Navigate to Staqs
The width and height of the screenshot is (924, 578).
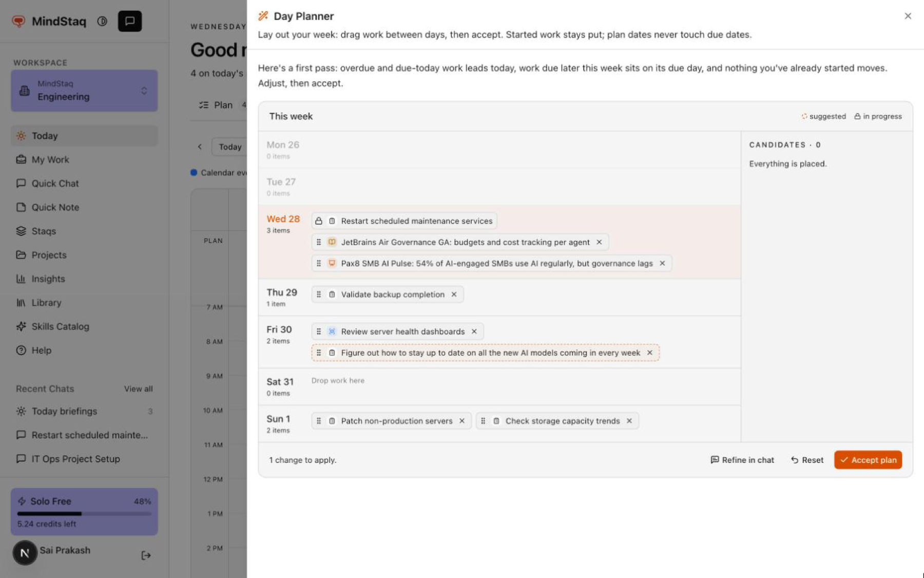(x=84, y=231)
